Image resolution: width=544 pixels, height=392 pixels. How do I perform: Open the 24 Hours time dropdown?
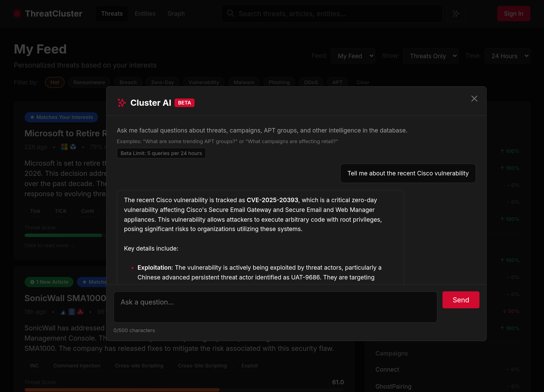point(507,56)
